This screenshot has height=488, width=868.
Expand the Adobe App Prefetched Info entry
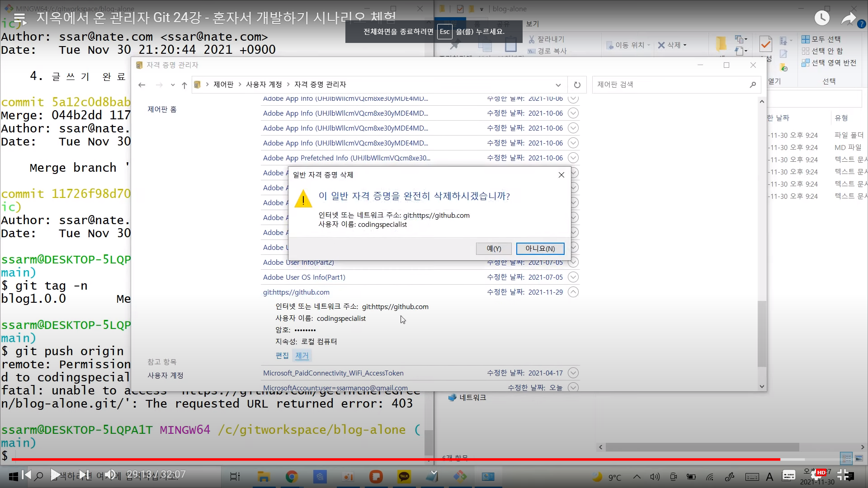(x=573, y=158)
